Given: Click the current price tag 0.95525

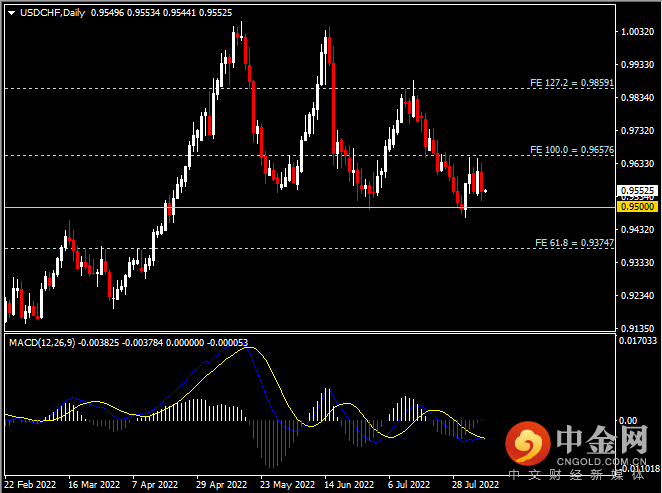Looking at the screenshot, I should click(638, 191).
